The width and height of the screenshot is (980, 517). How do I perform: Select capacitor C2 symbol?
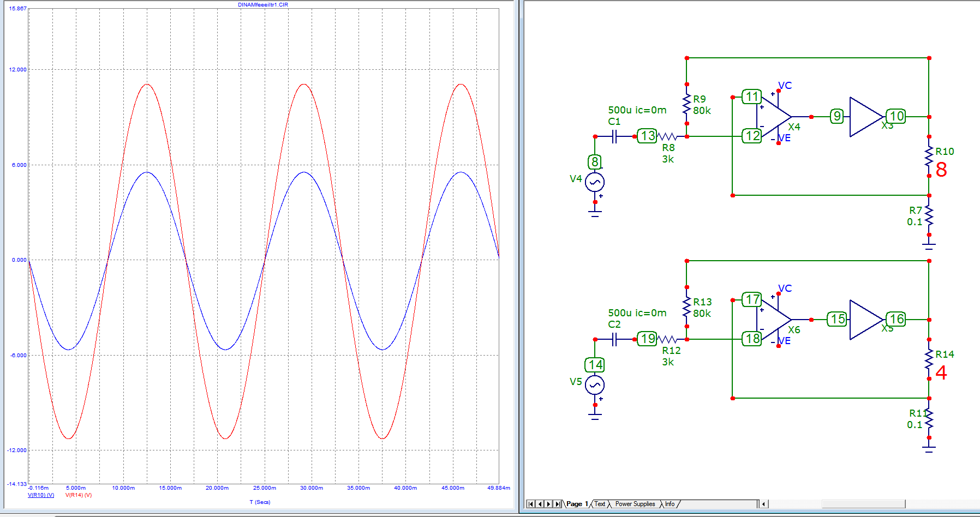pyautogui.click(x=614, y=339)
